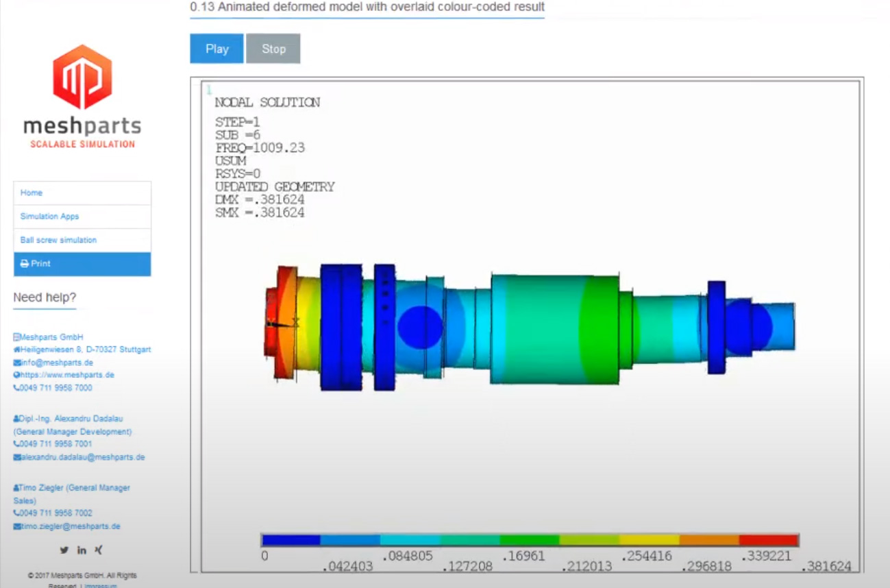
Task: Open the Twitter social icon
Action: coord(64,550)
